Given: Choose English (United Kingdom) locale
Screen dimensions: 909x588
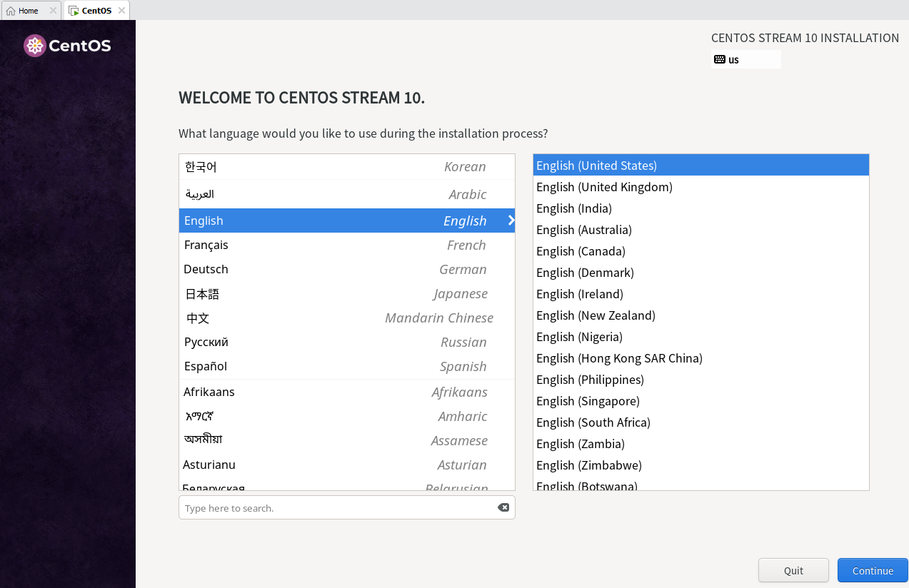Looking at the screenshot, I should point(701,187).
